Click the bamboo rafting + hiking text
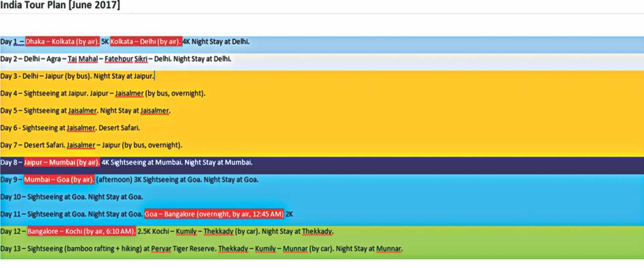644x268 pixels. tap(104, 249)
